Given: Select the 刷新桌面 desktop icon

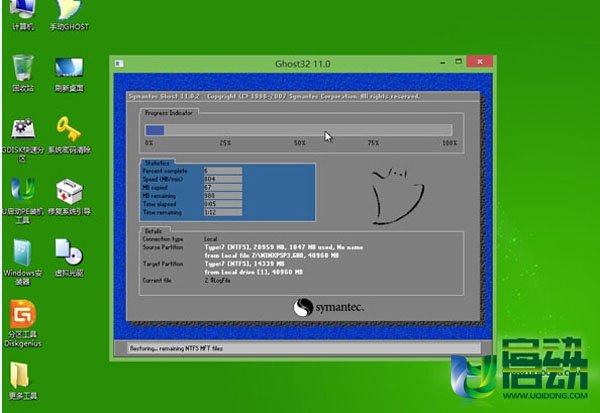Looking at the screenshot, I should coord(69,73).
